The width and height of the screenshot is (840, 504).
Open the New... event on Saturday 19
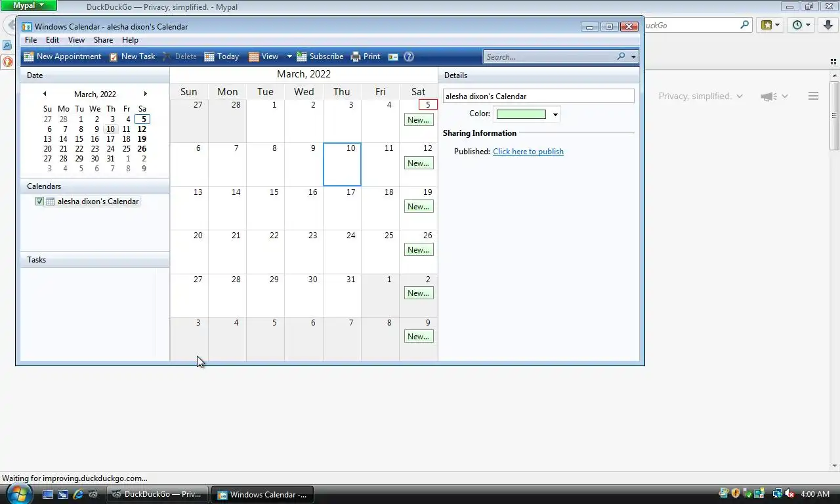418,207
